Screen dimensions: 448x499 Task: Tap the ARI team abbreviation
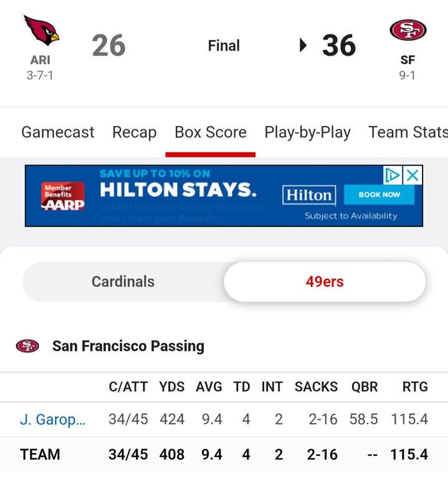click(x=41, y=60)
